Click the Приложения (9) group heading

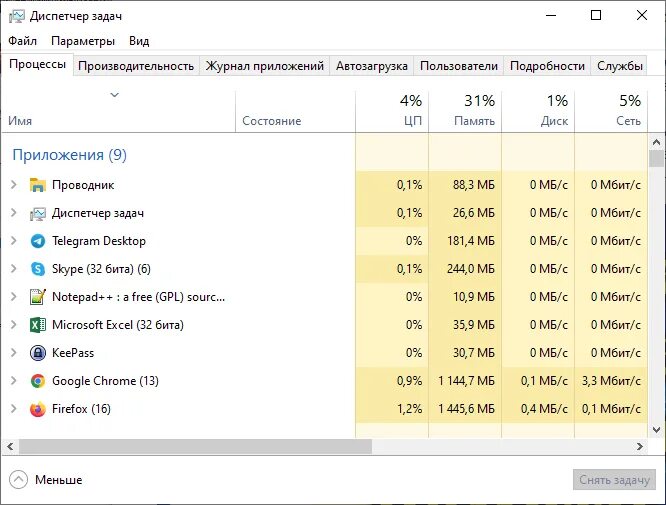coord(69,155)
